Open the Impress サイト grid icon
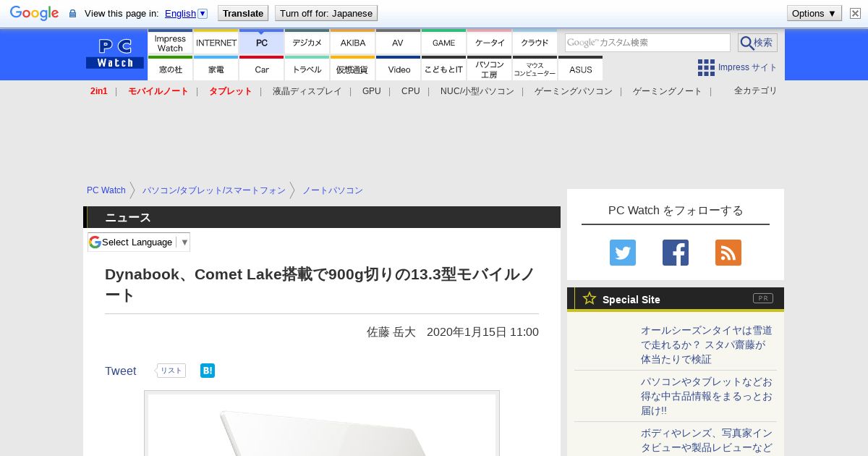 coord(706,67)
